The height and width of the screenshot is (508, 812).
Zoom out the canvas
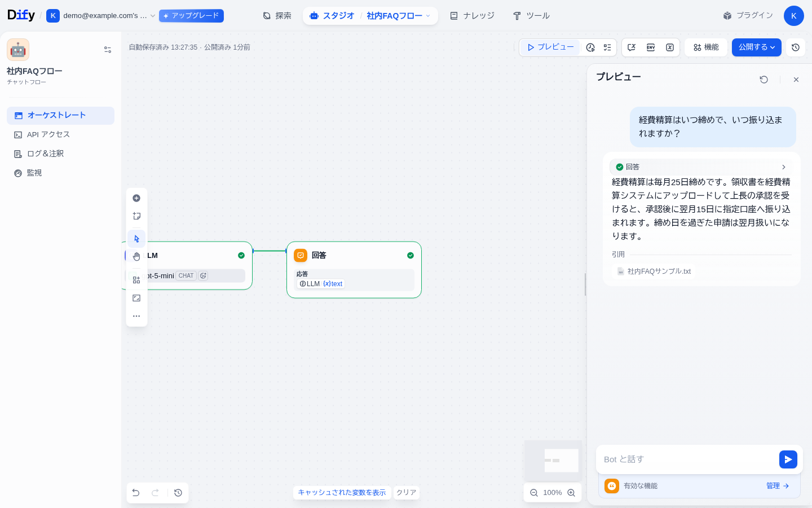coord(534,493)
